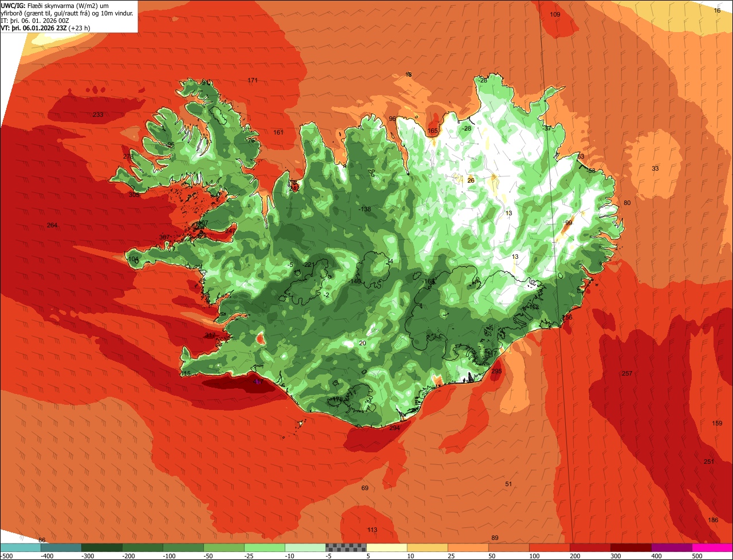Click the legend swatch between -50 and -25

click(x=224, y=547)
